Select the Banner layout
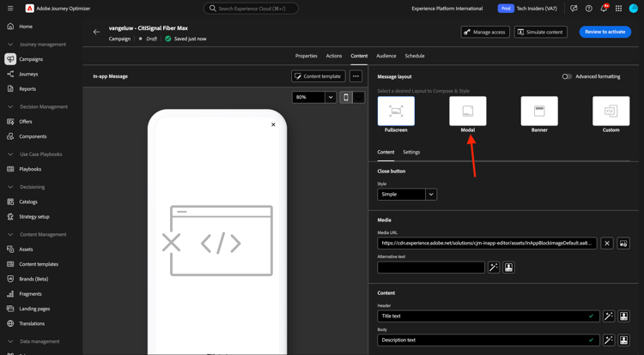The width and height of the screenshot is (644, 355). click(x=539, y=111)
